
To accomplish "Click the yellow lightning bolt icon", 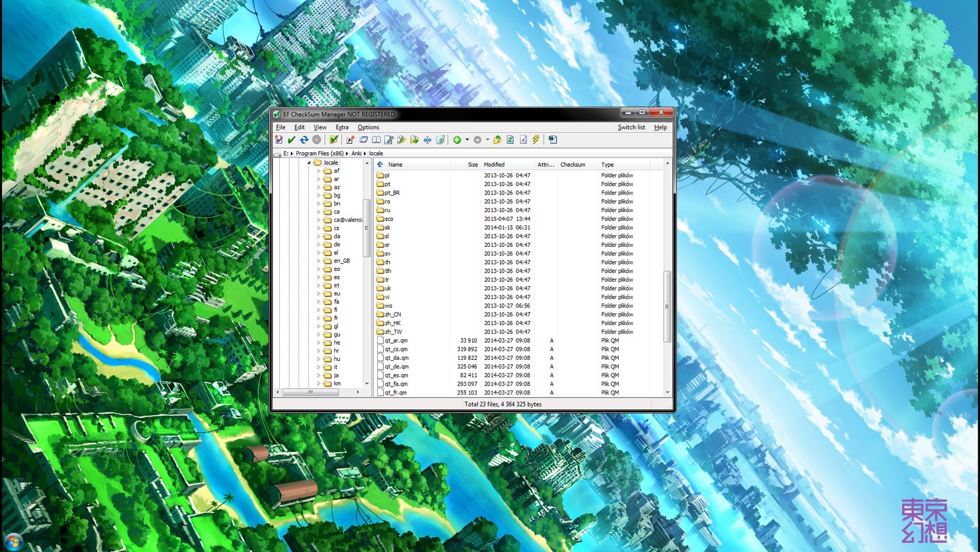I will [536, 140].
